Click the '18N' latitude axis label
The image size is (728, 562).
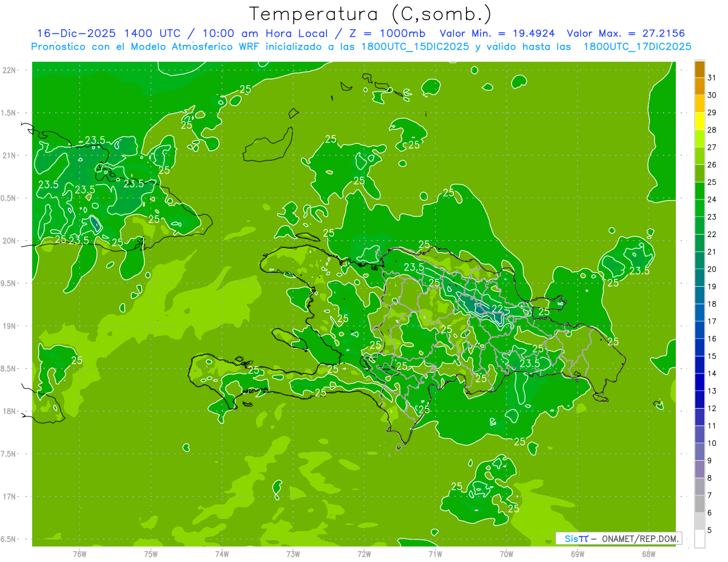click(9, 411)
